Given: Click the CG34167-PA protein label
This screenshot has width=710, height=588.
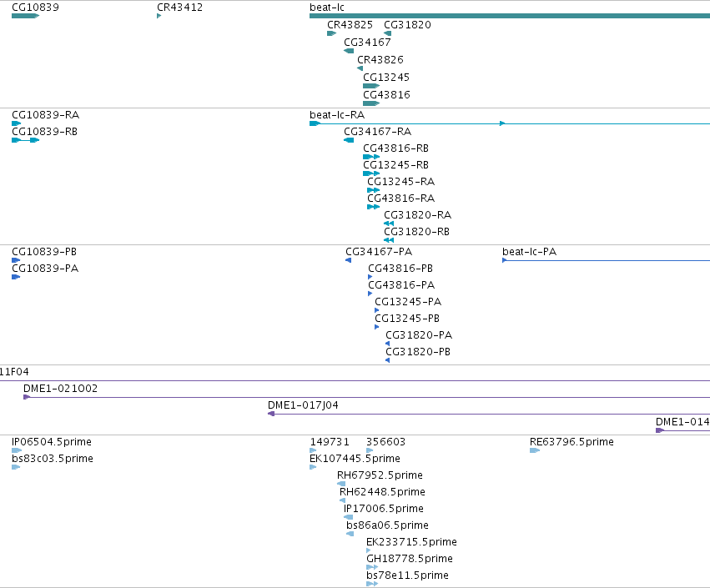Looking at the screenshot, I should pyautogui.click(x=379, y=252).
